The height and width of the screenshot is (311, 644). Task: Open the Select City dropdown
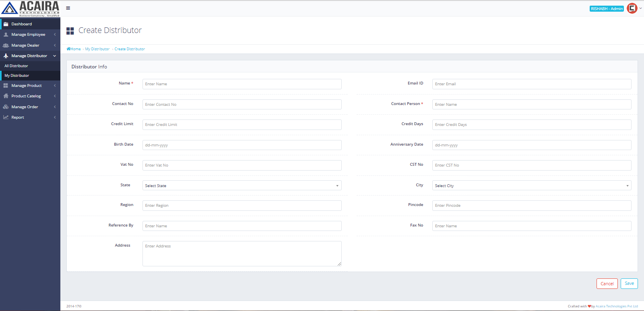click(531, 185)
